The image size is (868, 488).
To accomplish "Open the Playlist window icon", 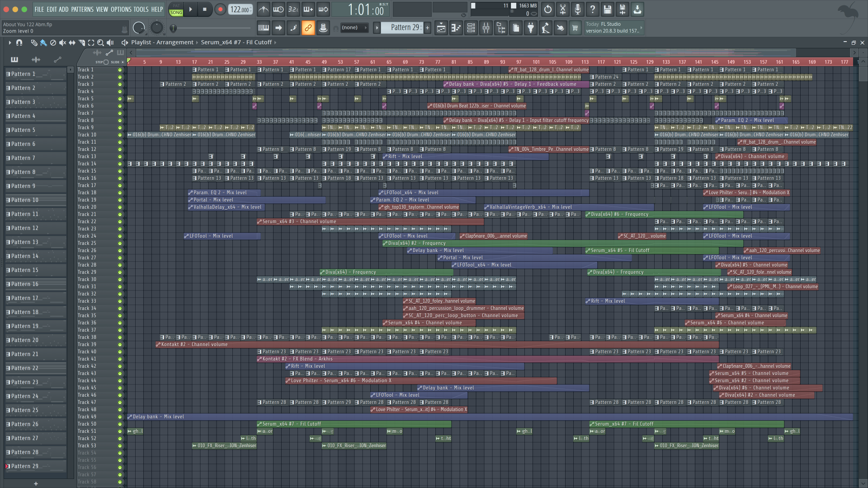I will point(441,28).
